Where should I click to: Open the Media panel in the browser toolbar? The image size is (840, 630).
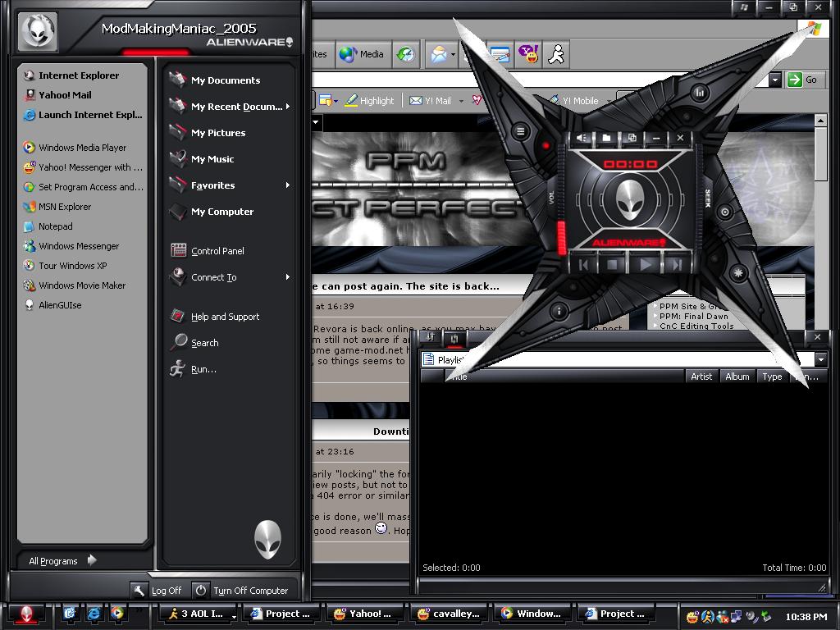361,54
